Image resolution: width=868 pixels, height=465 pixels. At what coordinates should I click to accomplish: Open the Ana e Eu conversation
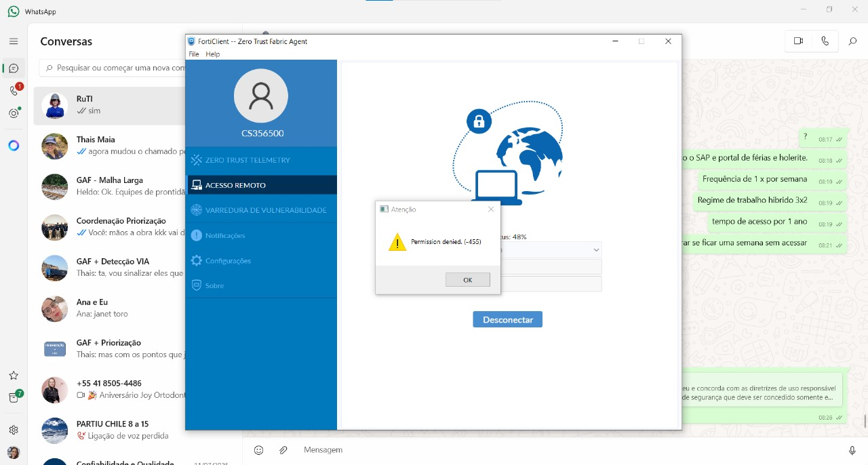pyautogui.click(x=111, y=308)
